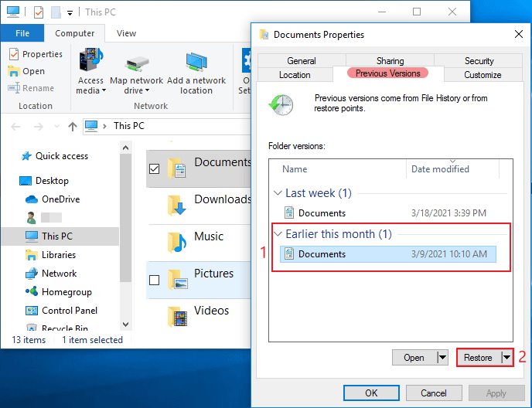The width and height of the screenshot is (532, 408).
Task: Open the dropdown arrow beside Open button
Action: tap(442, 358)
